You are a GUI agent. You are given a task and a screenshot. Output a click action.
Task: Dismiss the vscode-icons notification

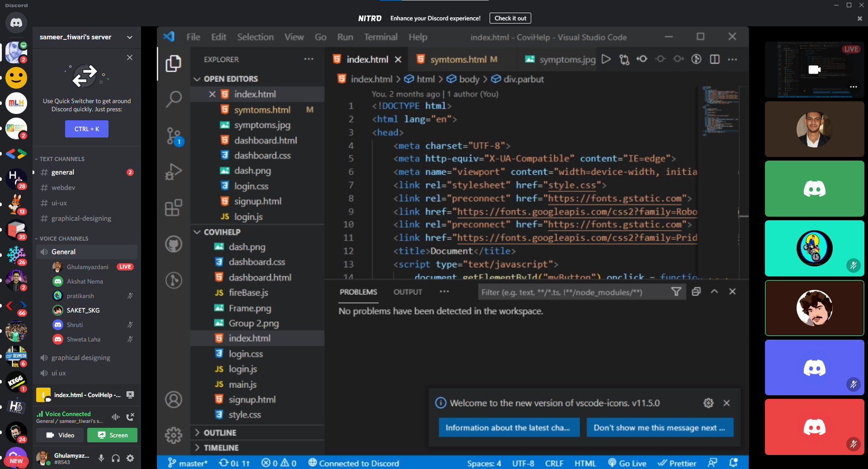(726, 403)
